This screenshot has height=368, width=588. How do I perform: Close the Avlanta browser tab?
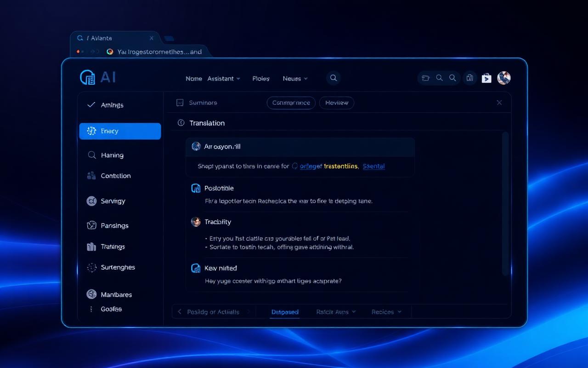(x=152, y=38)
